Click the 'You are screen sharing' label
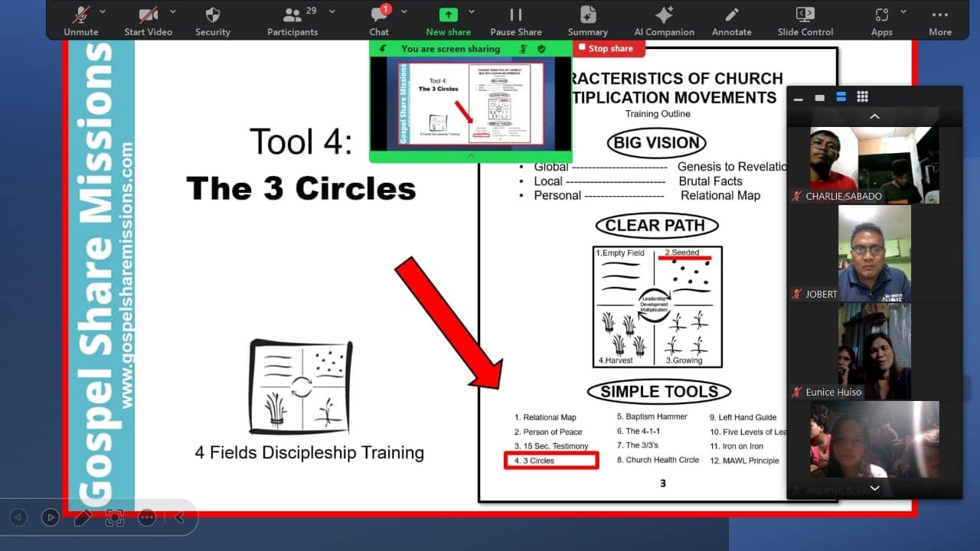This screenshot has height=551, width=980. 450,48
